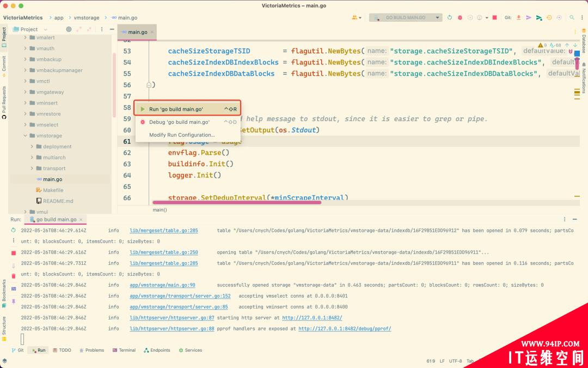Open Terminal tool window tab
Image resolution: width=588 pixels, height=368 pixels.
pyautogui.click(x=124, y=350)
